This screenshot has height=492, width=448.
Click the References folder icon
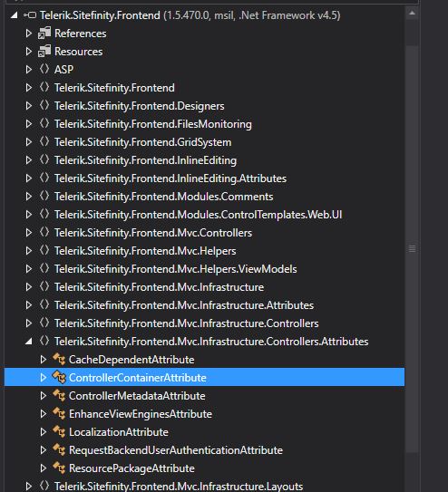click(x=44, y=33)
